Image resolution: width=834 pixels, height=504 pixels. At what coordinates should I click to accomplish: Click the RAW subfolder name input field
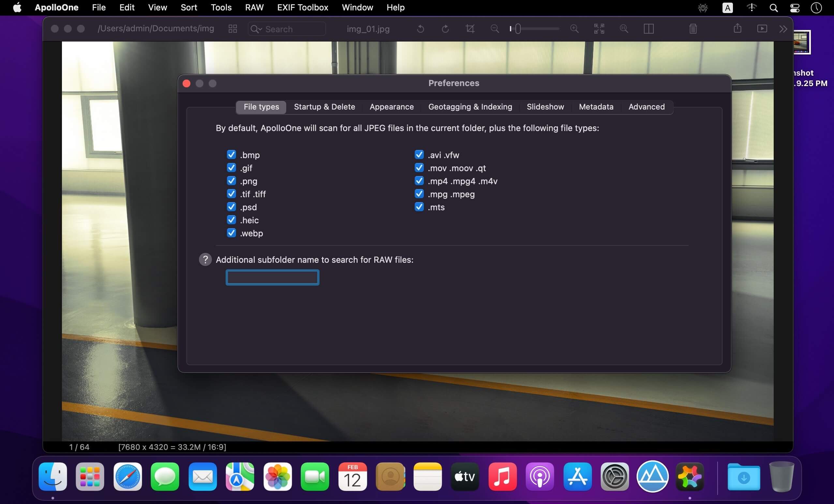[x=273, y=277]
